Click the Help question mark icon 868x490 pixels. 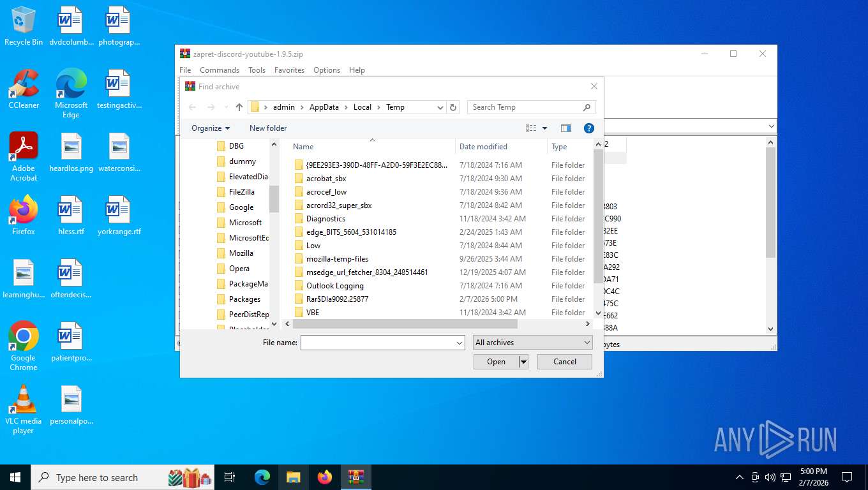(x=589, y=128)
